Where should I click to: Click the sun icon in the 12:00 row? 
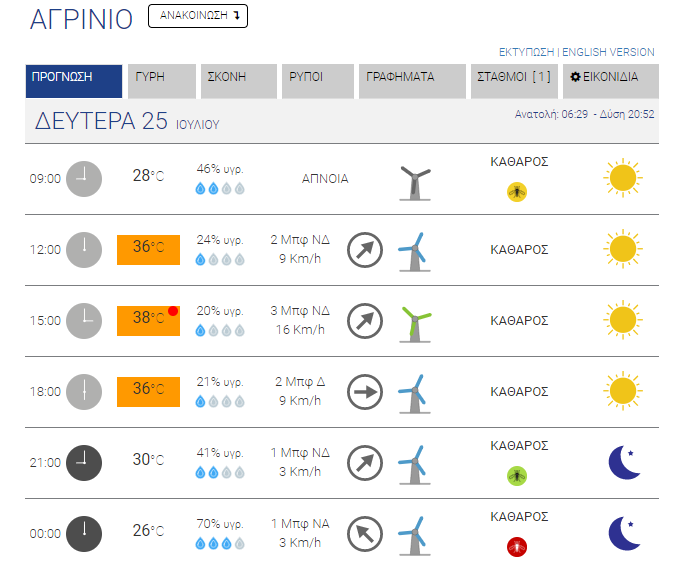(622, 249)
